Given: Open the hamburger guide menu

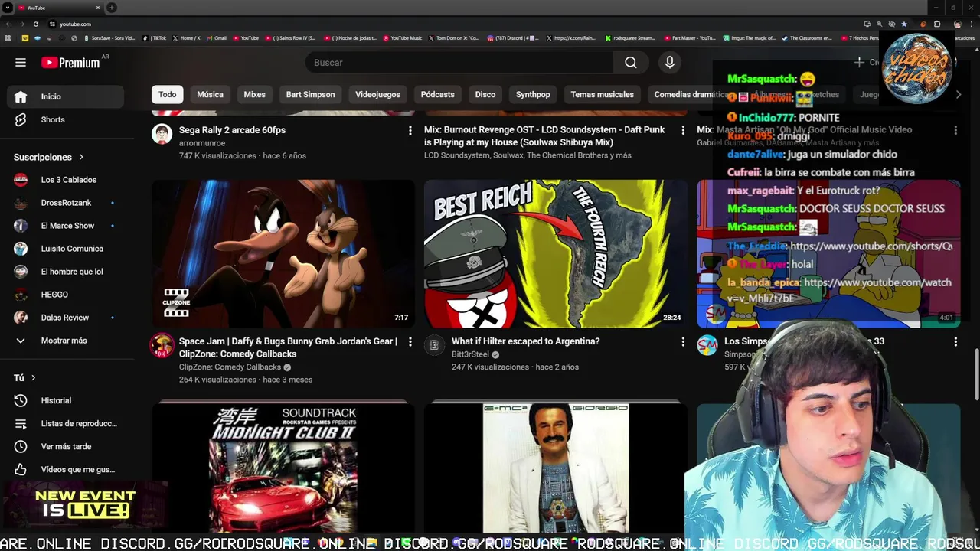Looking at the screenshot, I should [x=21, y=63].
